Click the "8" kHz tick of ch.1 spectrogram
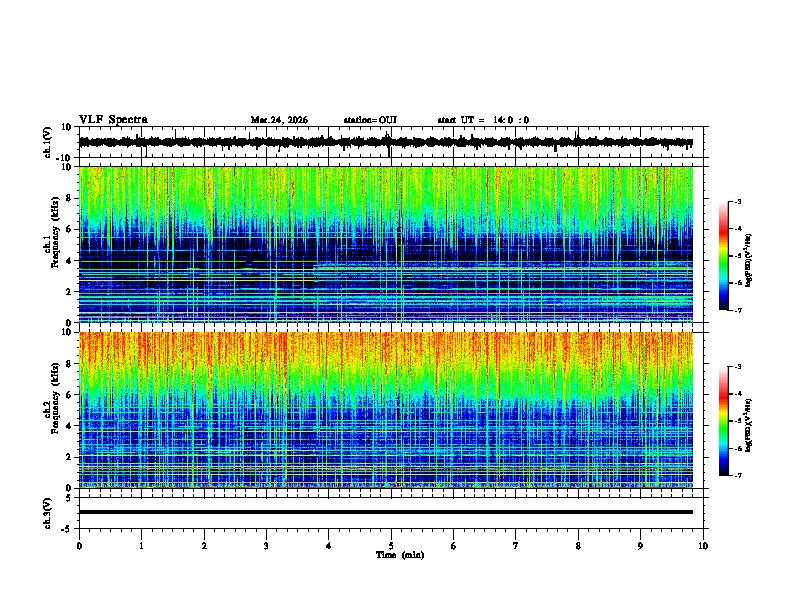Viewport: 792px width, 612px height. [70, 198]
